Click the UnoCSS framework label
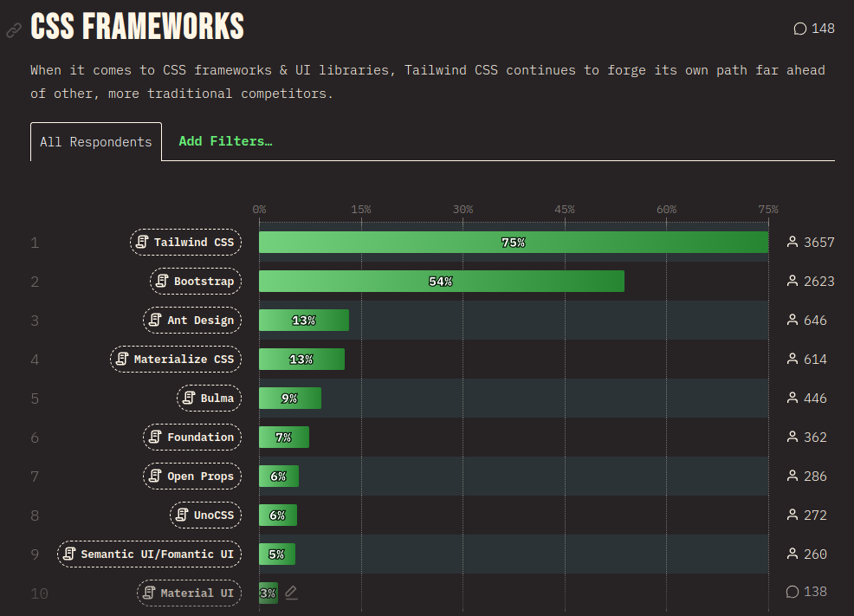The width and height of the screenshot is (854, 616). pos(205,515)
